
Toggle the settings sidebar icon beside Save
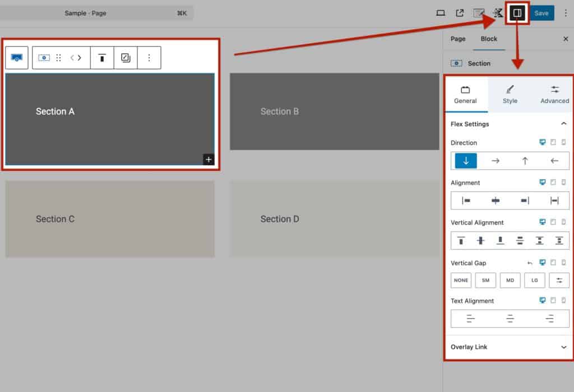tap(517, 13)
